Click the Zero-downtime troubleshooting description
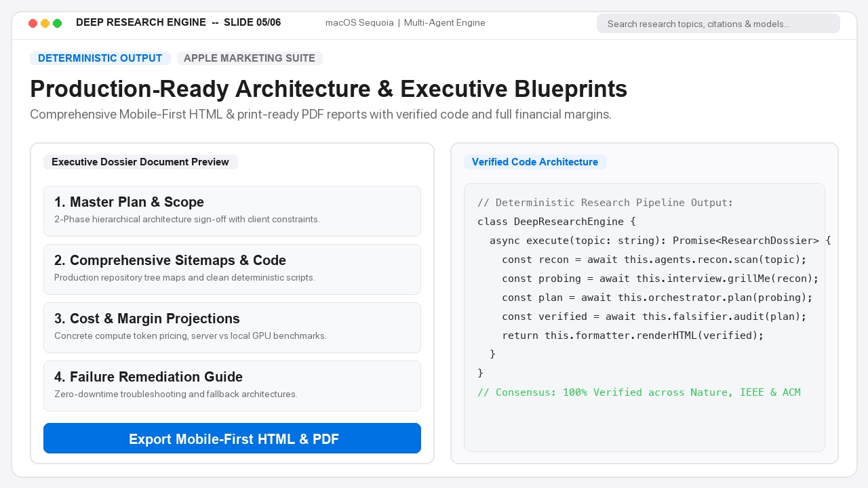 tap(176, 394)
